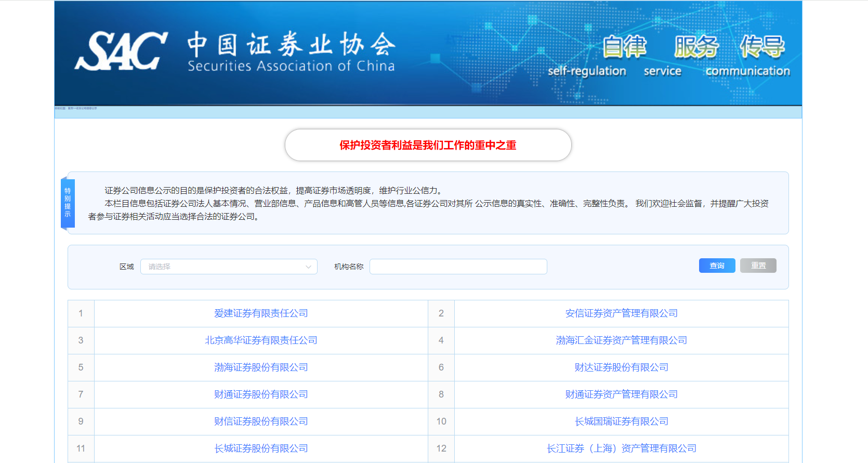Image resolution: width=868 pixels, height=463 pixels.
Task: Open 长江证券（上海）资产管理有限公司 link
Action: click(621, 448)
